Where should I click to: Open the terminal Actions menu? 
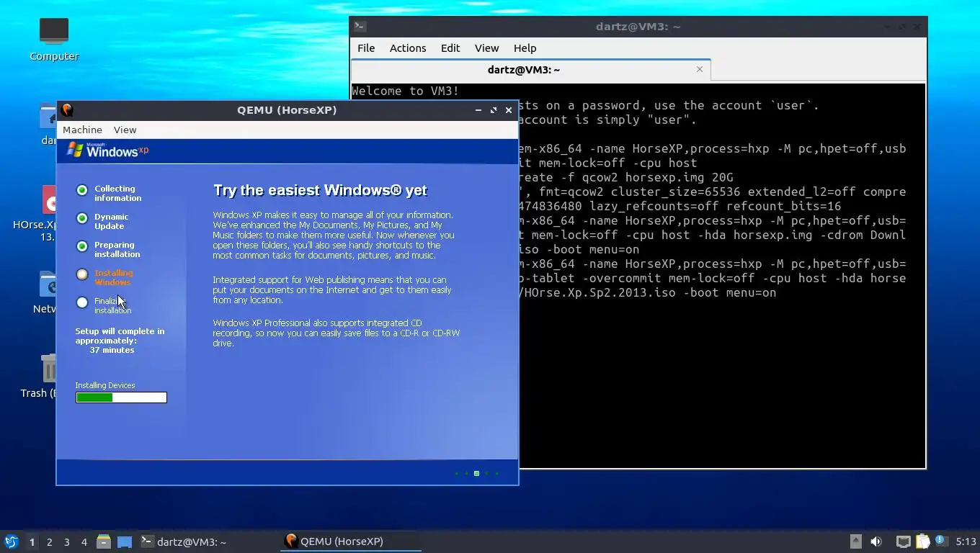(x=408, y=48)
